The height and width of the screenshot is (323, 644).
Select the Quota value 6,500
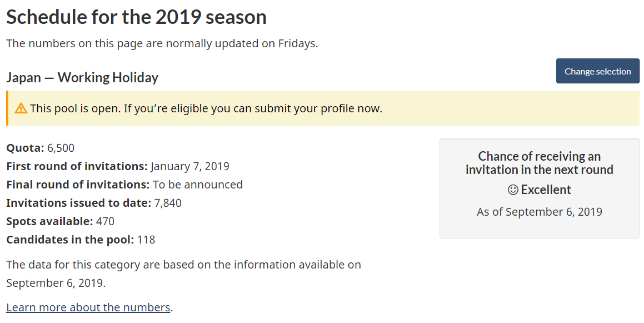(x=61, y=148)
